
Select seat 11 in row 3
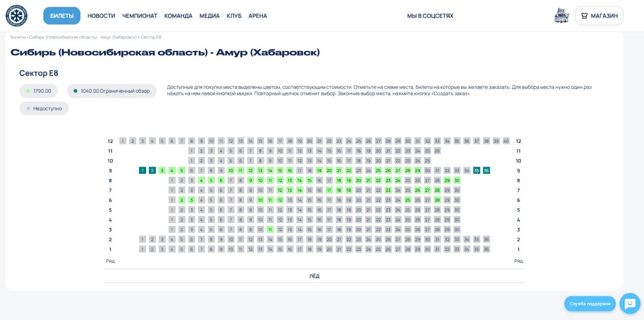click(x=270, y=230)
